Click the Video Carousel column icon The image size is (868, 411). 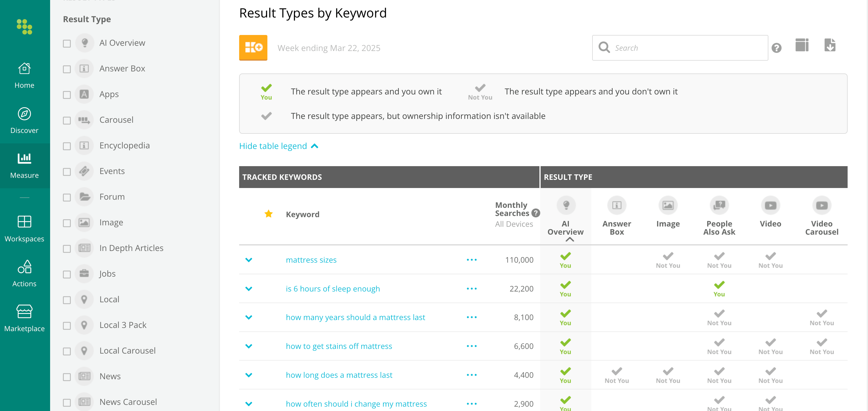(821, 205)
